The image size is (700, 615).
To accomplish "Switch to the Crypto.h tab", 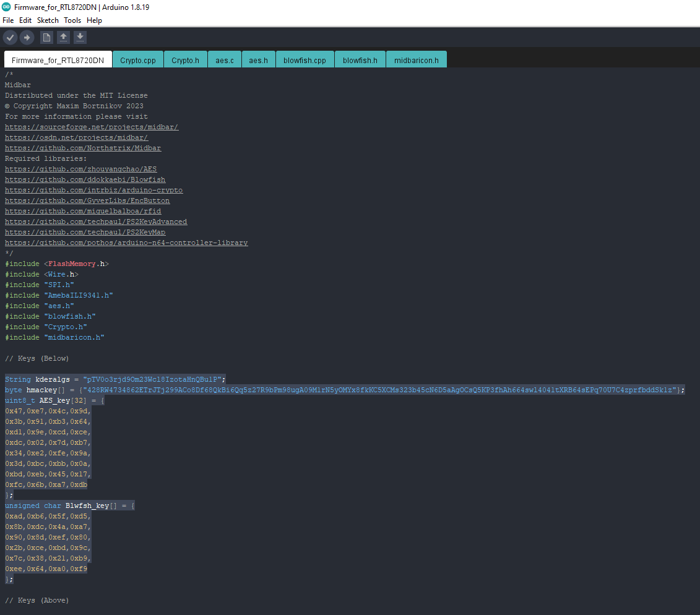I will [185, 60].
